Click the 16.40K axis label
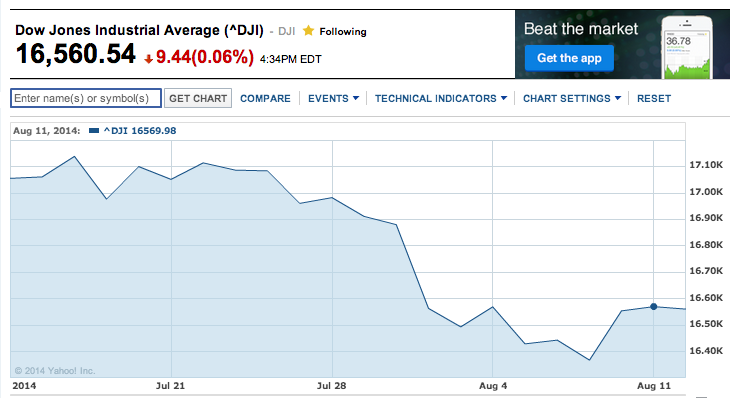 tap(706, 350)
